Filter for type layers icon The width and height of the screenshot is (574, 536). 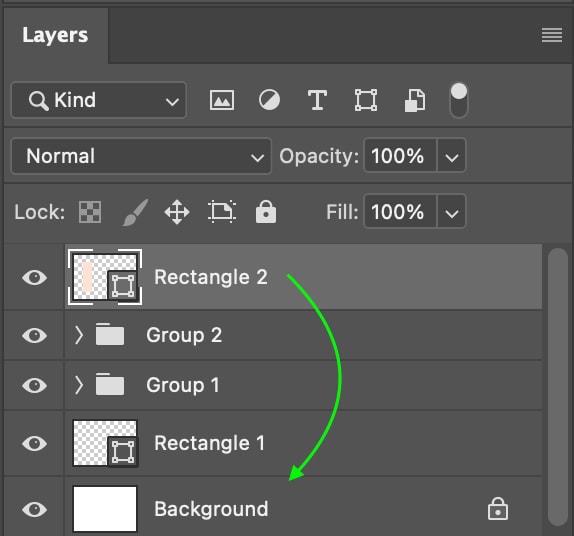coord(317,100)
